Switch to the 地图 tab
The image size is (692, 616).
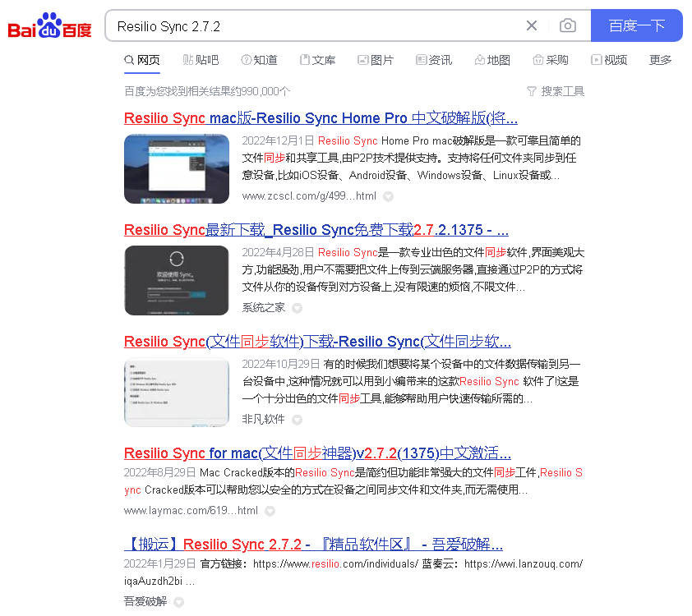tap(492, 60)
